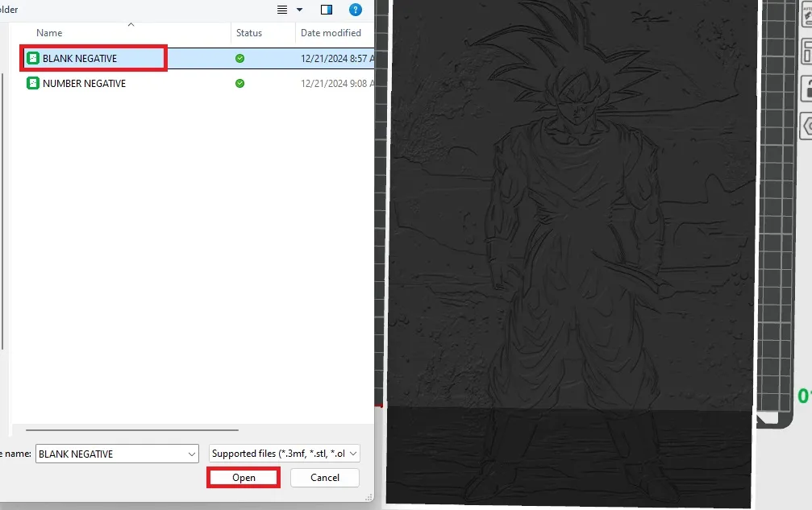Open the Supported files type dropdown
This screenshot has width=812, height=510.
tap(285, 454)
